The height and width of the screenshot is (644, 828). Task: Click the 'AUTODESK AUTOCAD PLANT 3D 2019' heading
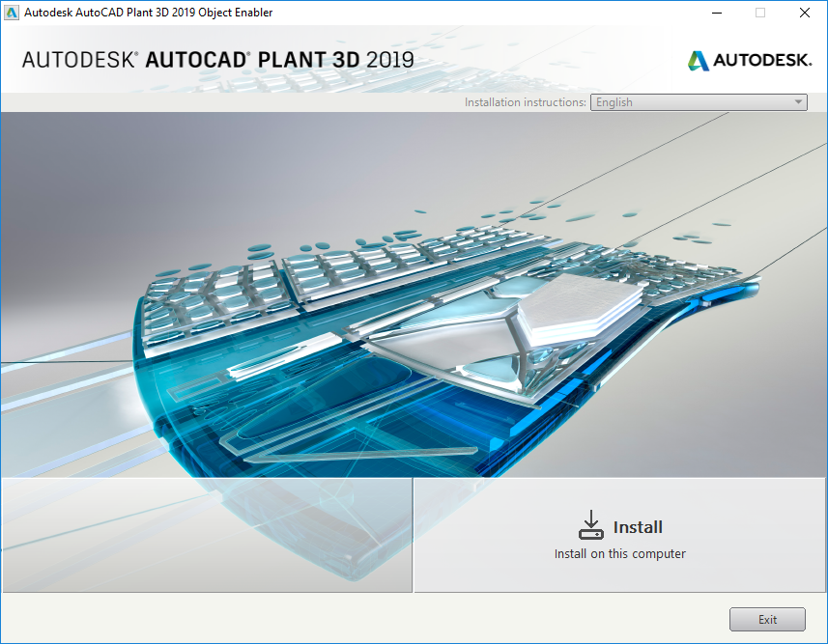click(217, 60)
